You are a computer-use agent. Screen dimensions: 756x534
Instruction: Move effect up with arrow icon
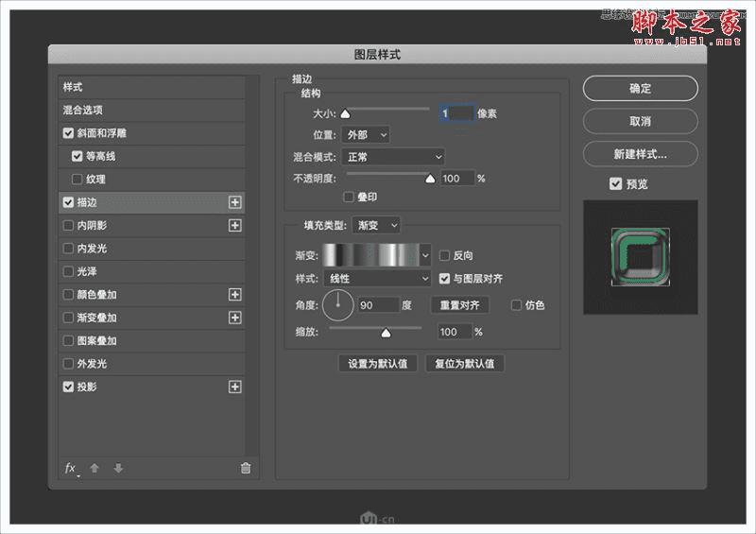pos(94,468)
